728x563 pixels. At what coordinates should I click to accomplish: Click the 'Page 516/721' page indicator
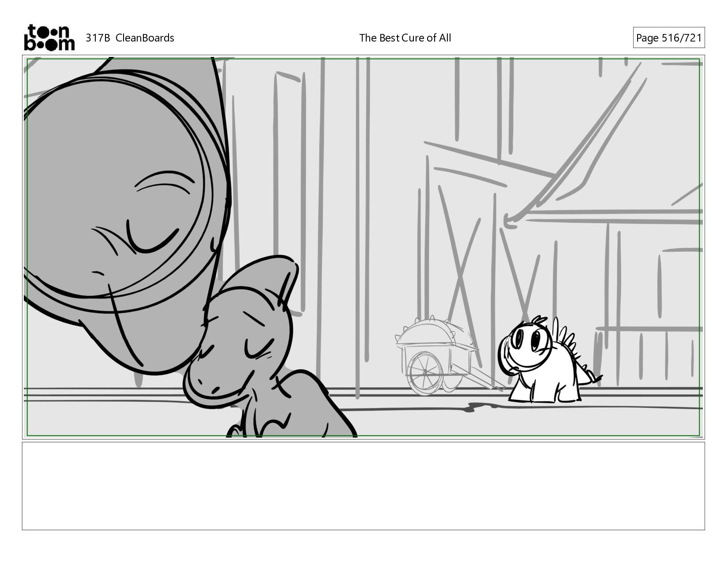668,38
